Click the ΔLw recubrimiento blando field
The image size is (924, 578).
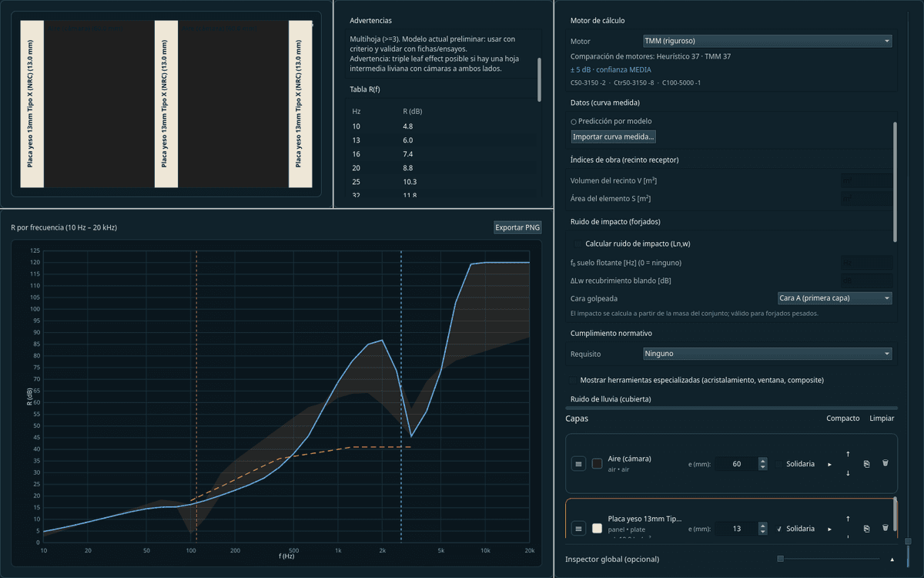click(866, 281)
